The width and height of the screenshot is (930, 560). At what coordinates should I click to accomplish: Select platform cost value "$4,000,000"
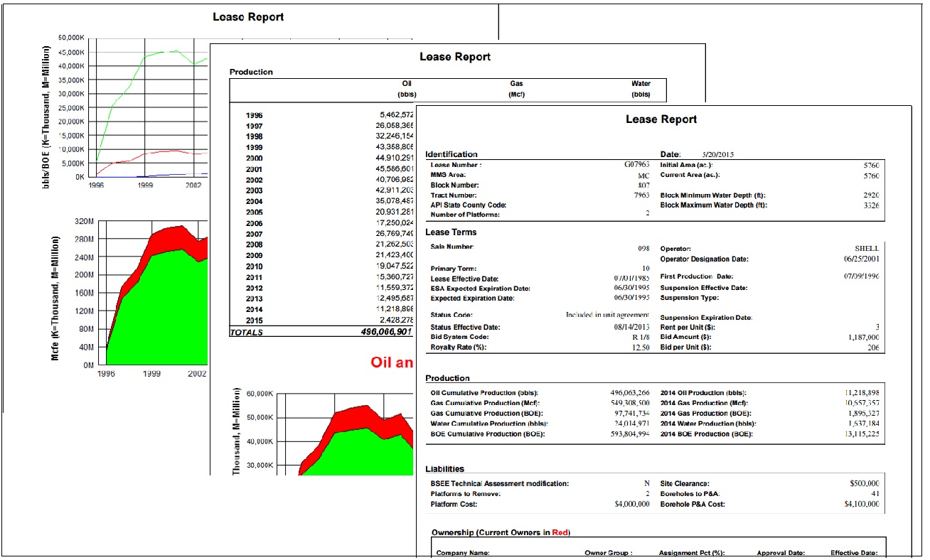click(631, 504)
